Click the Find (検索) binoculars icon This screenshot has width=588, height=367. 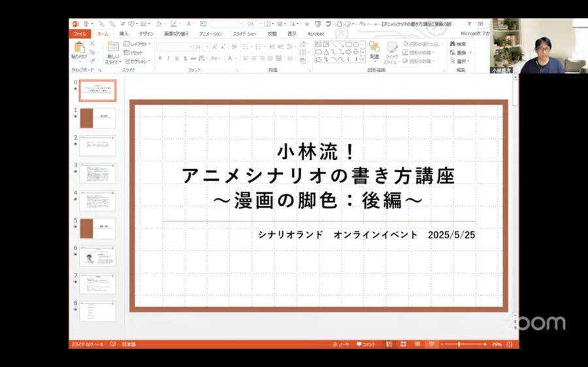point(453,44)
